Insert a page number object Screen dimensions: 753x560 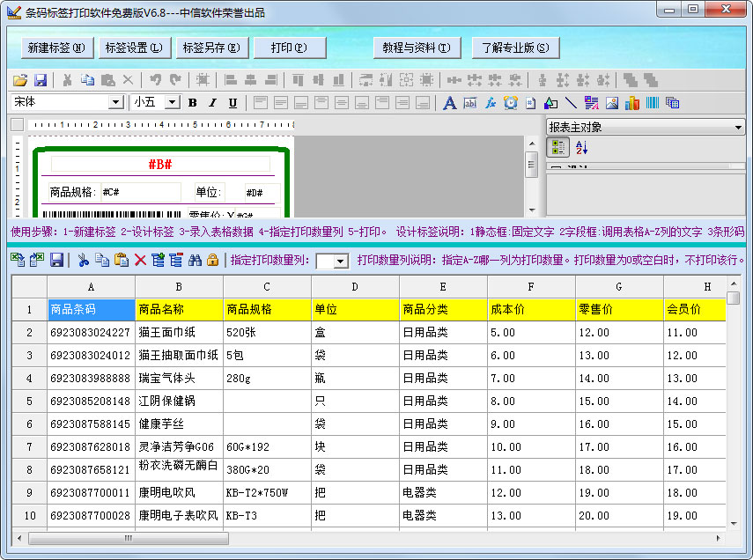(x=531, y=103)
